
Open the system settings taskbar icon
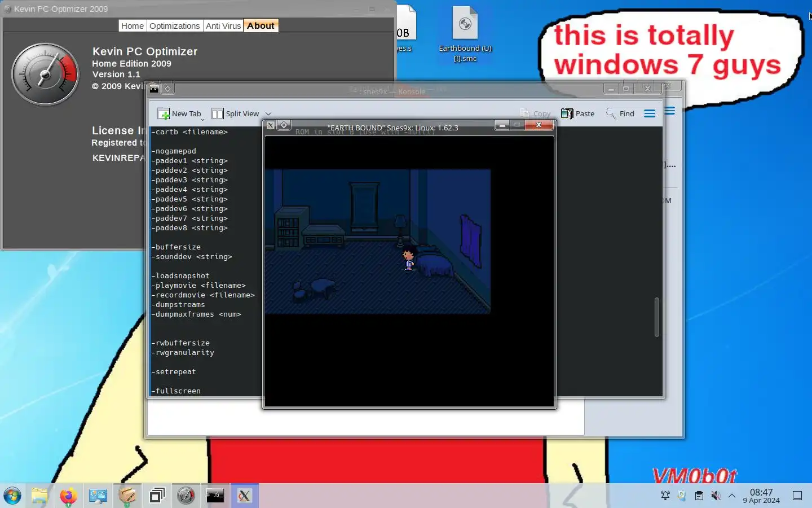[x=98, y=496]
